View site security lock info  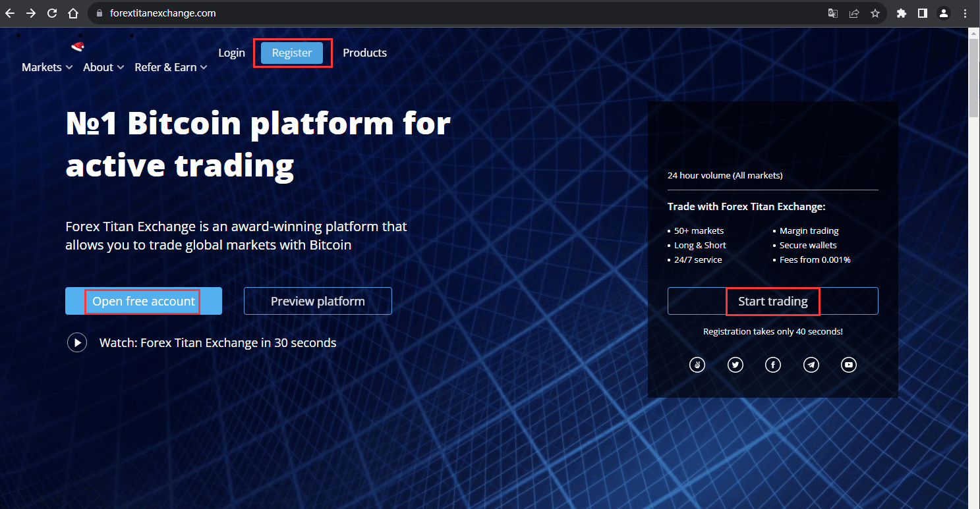pyautogui.click(x=99, y=13)
